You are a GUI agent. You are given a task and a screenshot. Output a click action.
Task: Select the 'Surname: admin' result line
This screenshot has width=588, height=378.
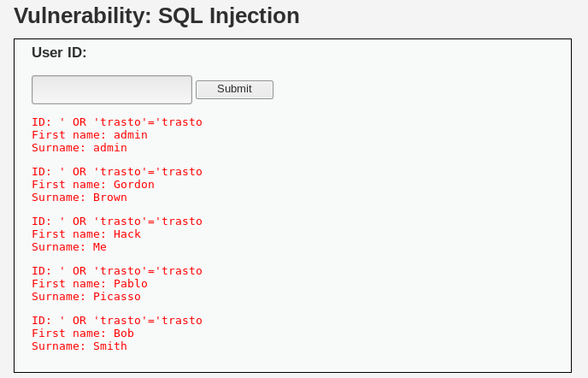[x=79, y=148]
